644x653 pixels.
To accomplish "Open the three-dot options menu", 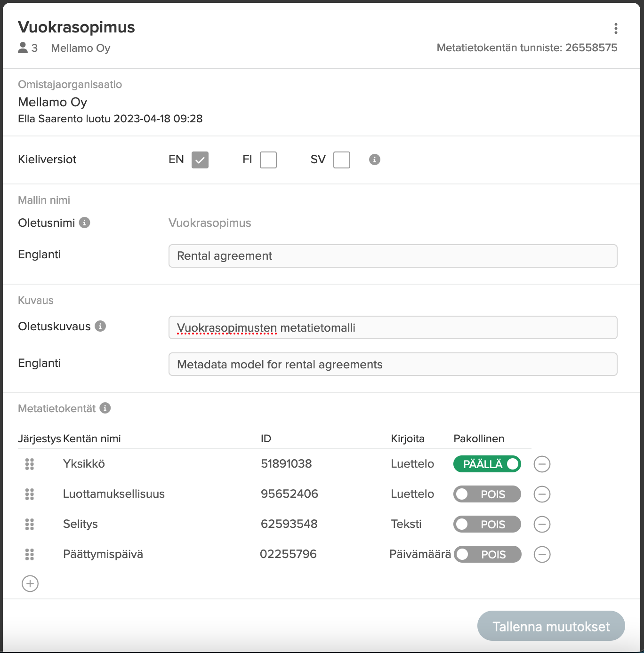I will click(616, 29).
